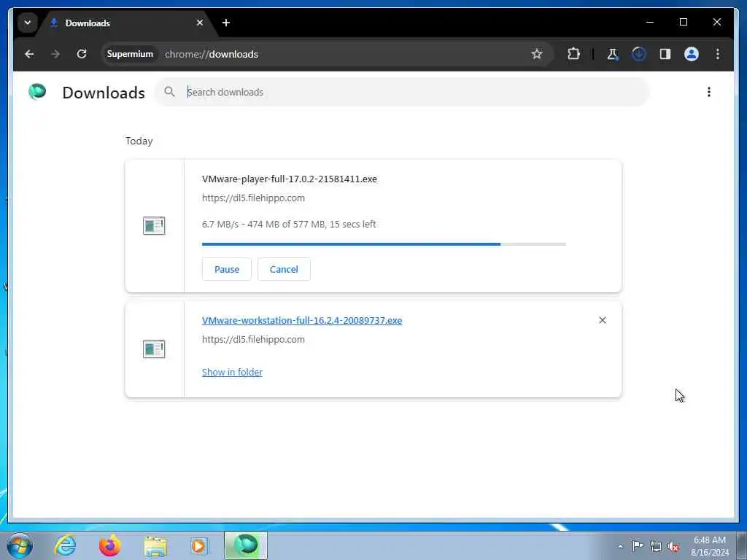The image size is (747, 560).
Task: Launch Internet Explorer from taskbar
Action: tap(65, 545)
